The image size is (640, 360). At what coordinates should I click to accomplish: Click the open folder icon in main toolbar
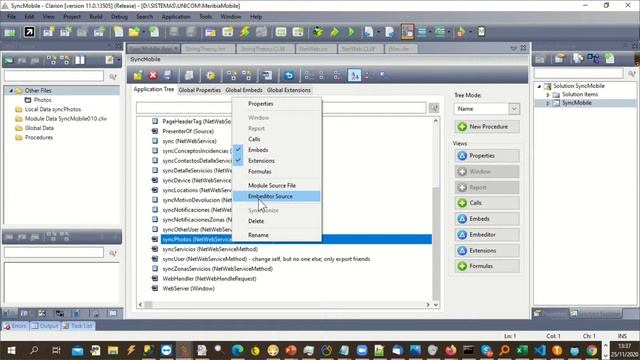click(133, 32)
